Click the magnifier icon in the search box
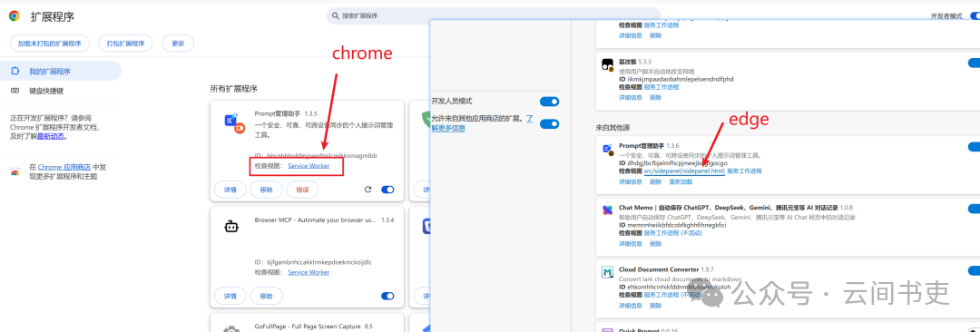 pyautogui.click(x=337, y=15)
